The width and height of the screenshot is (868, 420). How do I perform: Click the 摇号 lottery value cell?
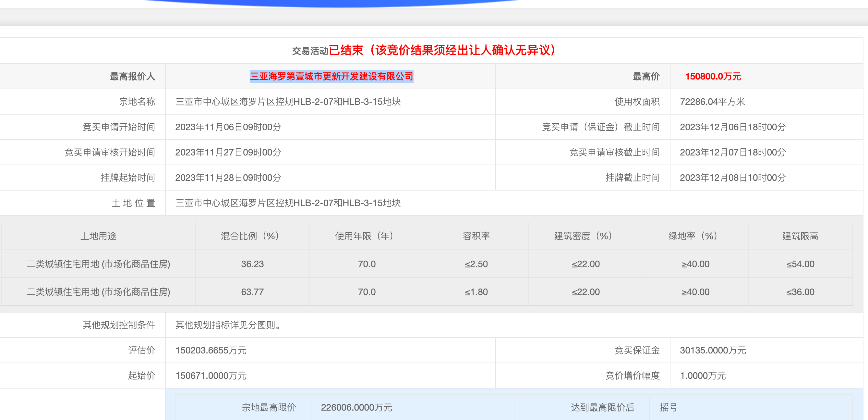point(668,408)
